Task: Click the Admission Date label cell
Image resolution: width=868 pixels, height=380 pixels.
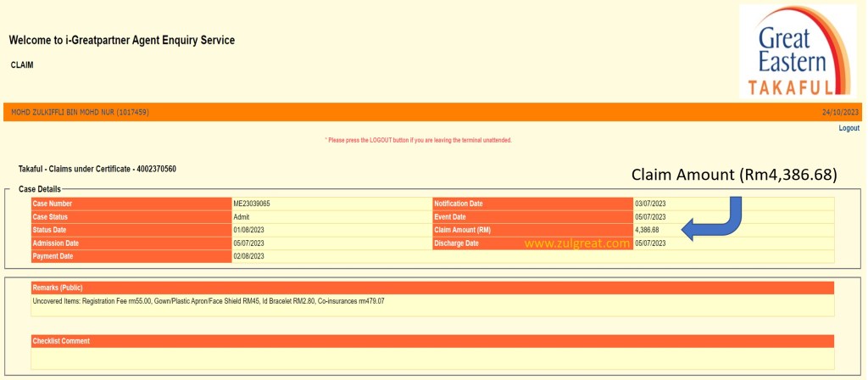Action: pos(131,243)
